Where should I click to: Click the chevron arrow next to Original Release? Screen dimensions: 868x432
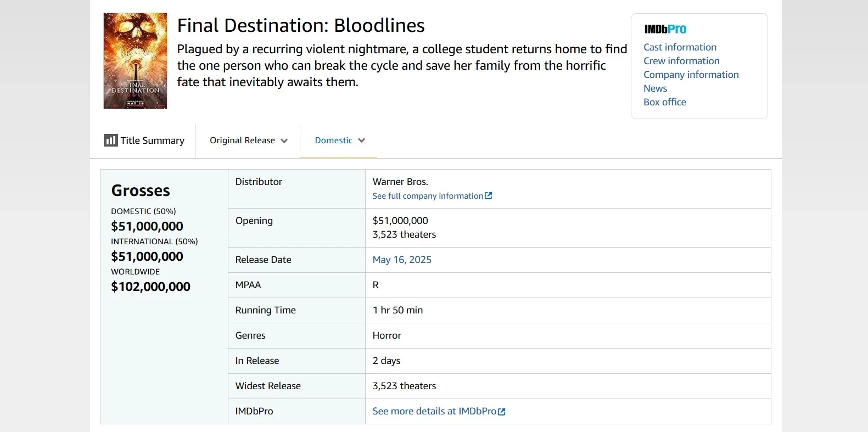tap(284, 141)
